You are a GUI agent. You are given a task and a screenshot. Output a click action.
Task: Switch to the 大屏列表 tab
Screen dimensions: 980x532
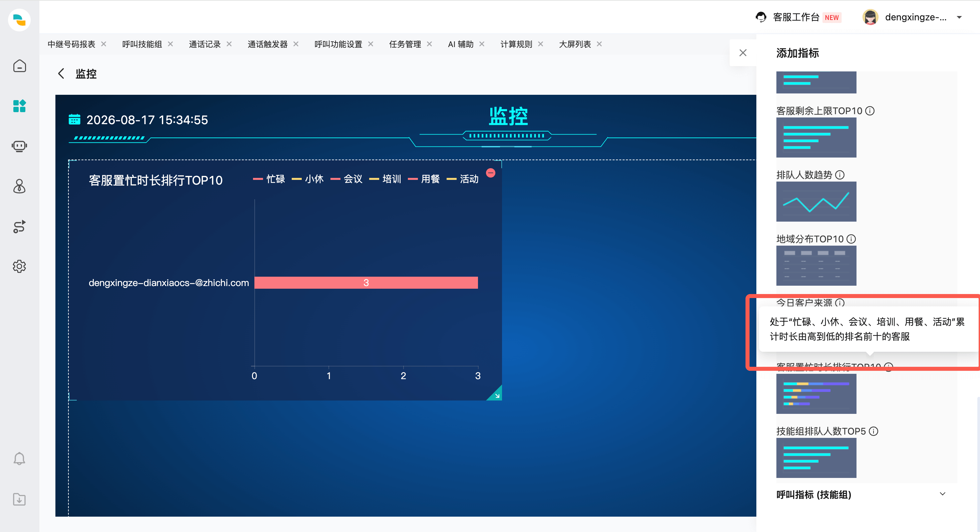pyautogui.click(x=575, y=44)
